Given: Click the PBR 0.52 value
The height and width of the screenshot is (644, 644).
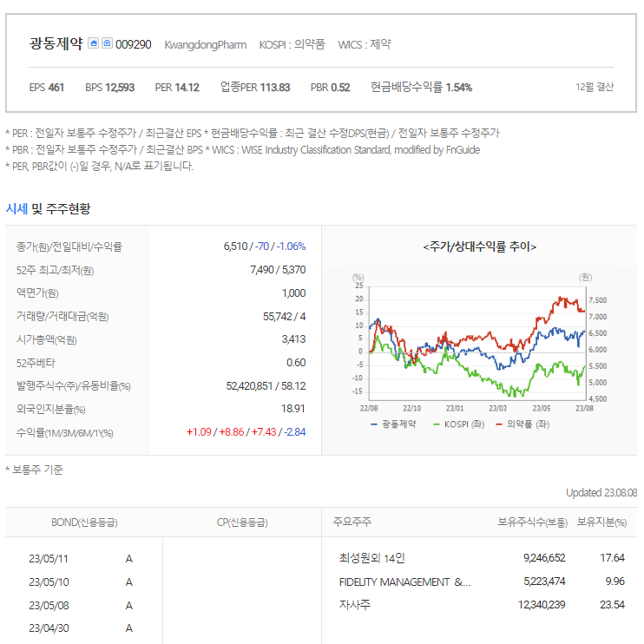Looking at the screenshot, I should [330, 88].
